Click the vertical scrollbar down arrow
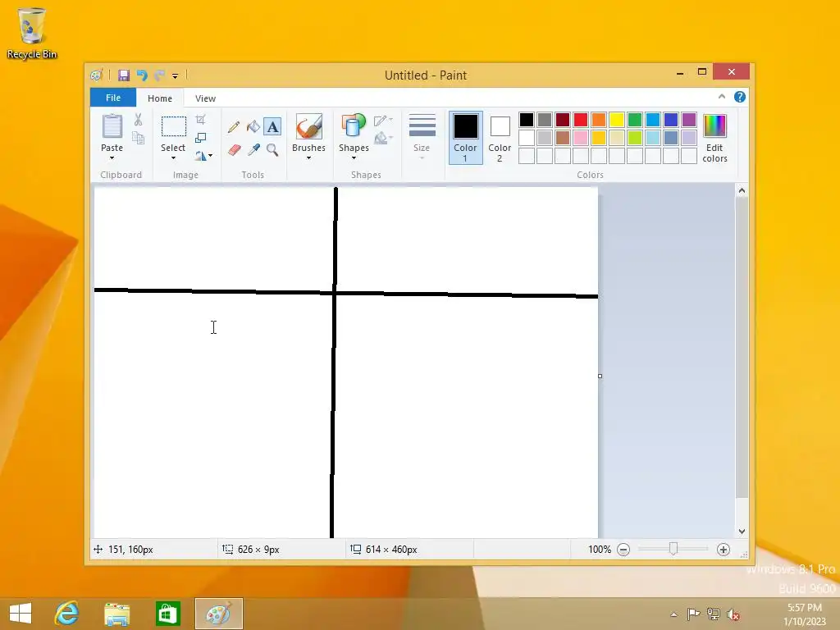This screenshot has width=840, height=630. tap(742, 532)
